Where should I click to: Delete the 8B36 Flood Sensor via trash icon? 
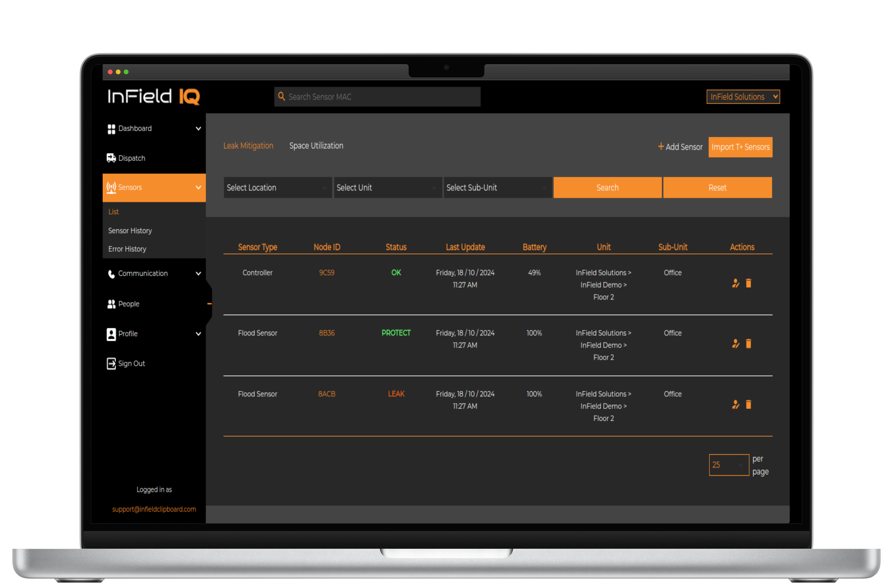pos(748,344)
